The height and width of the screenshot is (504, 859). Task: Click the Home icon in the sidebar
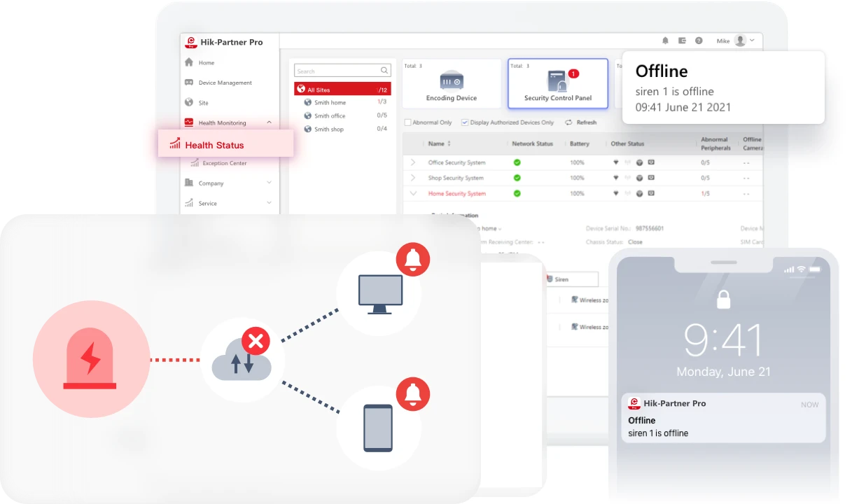click(189, 62)
